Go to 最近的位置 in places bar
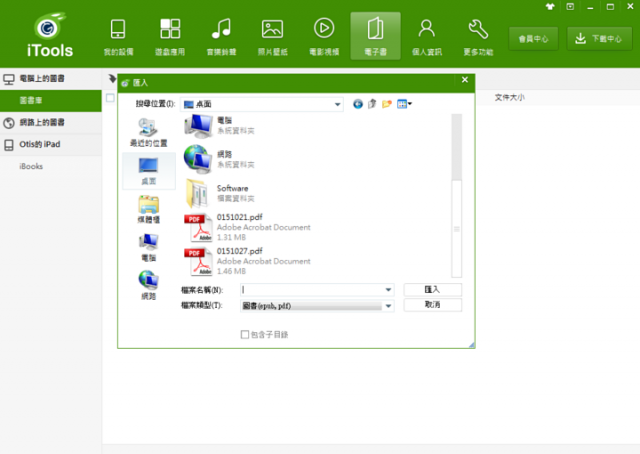The width and height of the screenshot is (640, 454). point(149,132)
